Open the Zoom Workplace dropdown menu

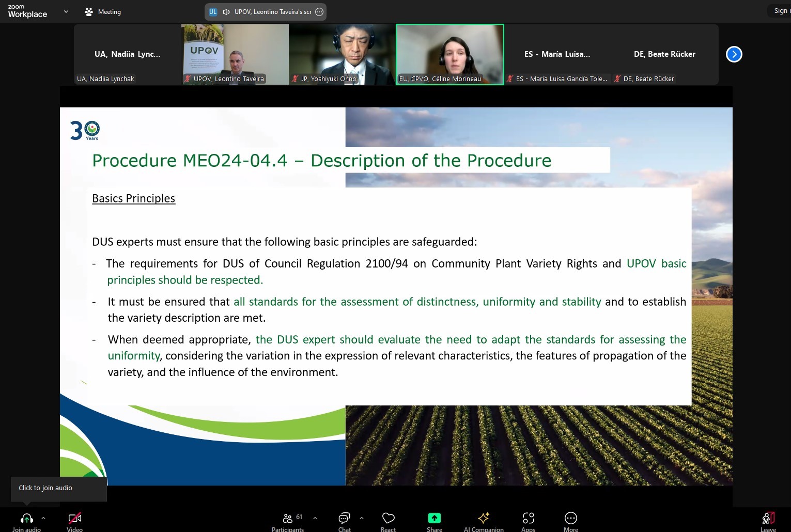[66, 11]
